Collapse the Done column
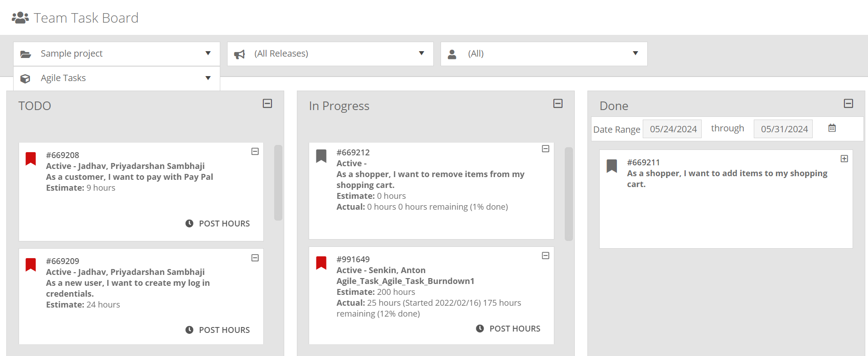868x356 pixels. tap(849, 104)
